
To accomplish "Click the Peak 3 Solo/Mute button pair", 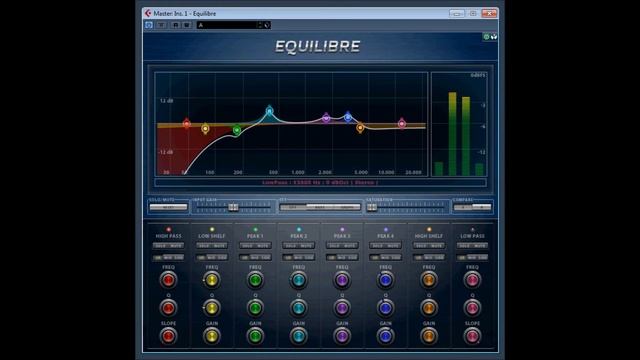I will [342, 246].
